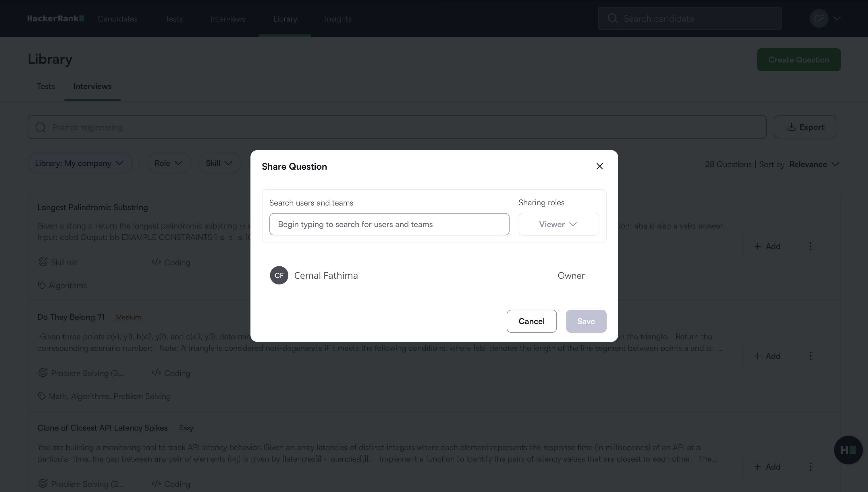Close the Share Question dialog
The image size is (868, 492).
pos(599,166)
